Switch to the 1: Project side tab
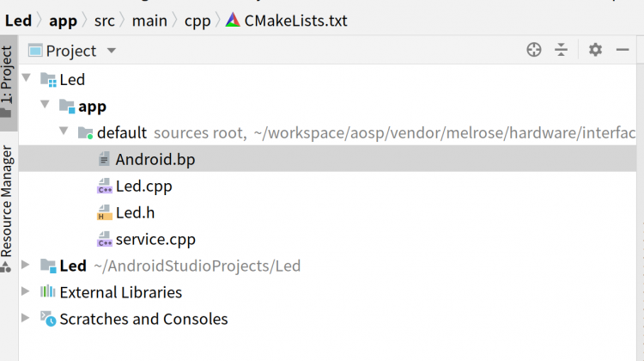This screenshot has height=361, width=644. click(8, 82)
